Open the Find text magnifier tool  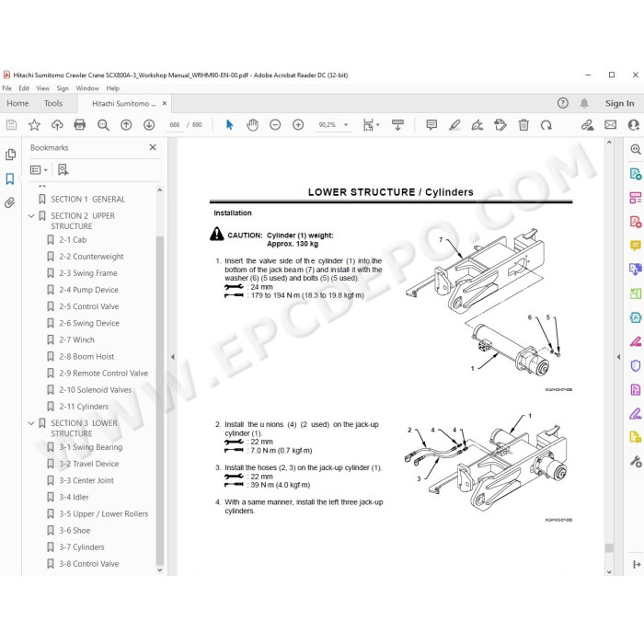[103, 125]
